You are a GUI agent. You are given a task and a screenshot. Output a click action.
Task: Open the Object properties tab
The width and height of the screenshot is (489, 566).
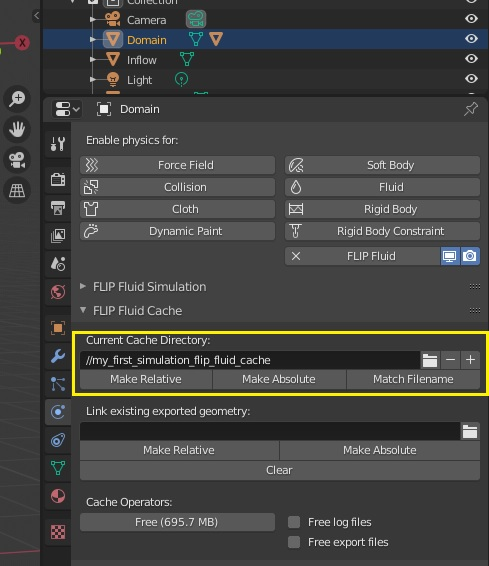coord(58,328)
